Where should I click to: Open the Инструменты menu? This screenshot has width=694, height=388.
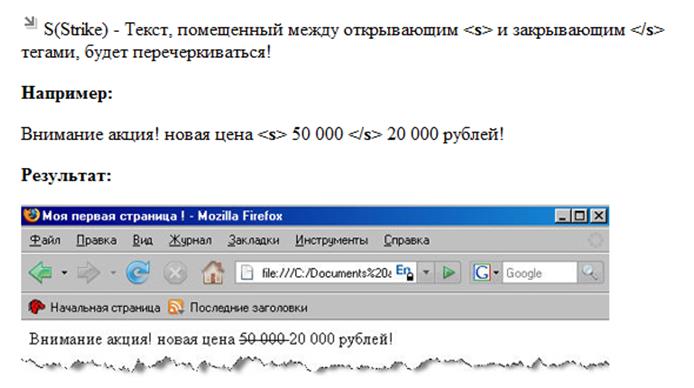(332, 240)
